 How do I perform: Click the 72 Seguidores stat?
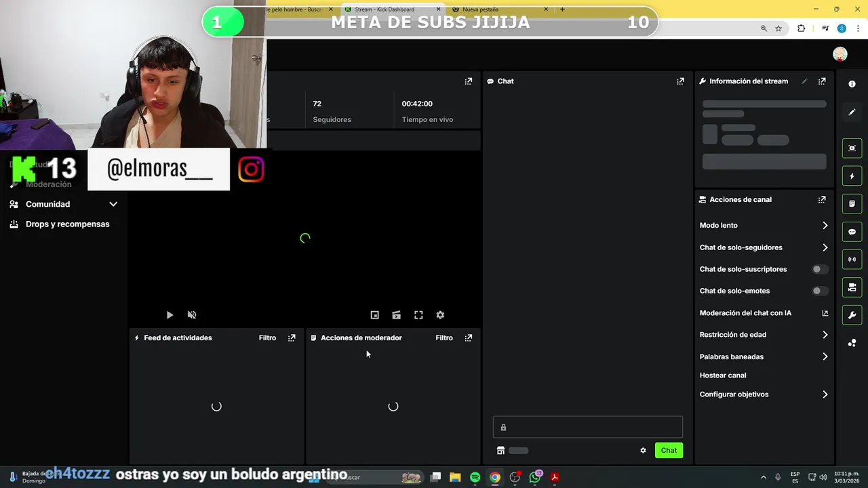(x=332, y=112)
